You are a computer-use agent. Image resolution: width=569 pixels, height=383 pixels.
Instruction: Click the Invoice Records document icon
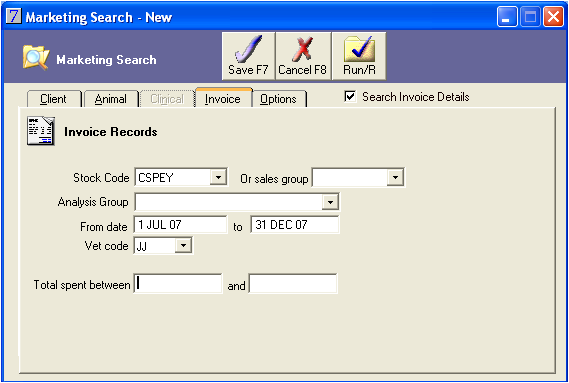(x=41, y=131)
